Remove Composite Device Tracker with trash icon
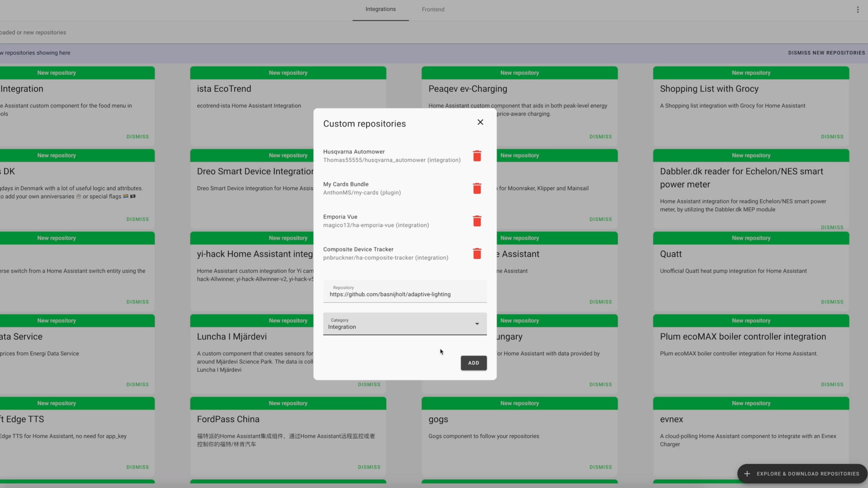 477,253
